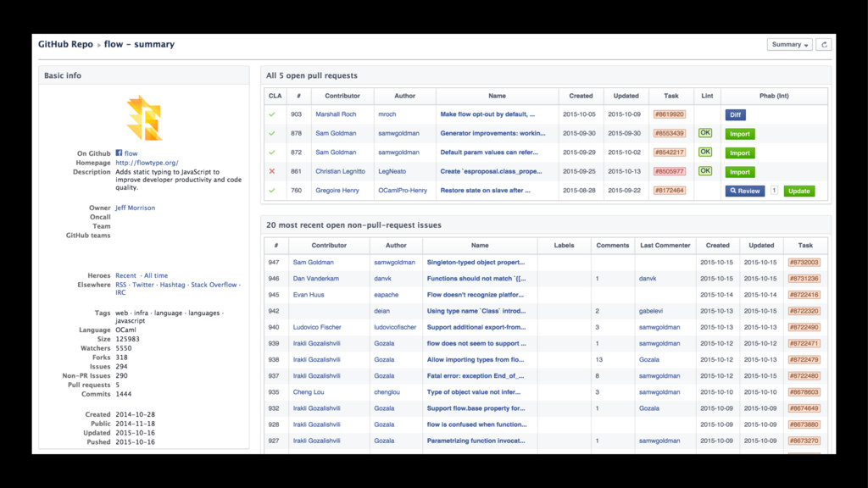Click the OK lint badge for pull 878

click(704, 133)
